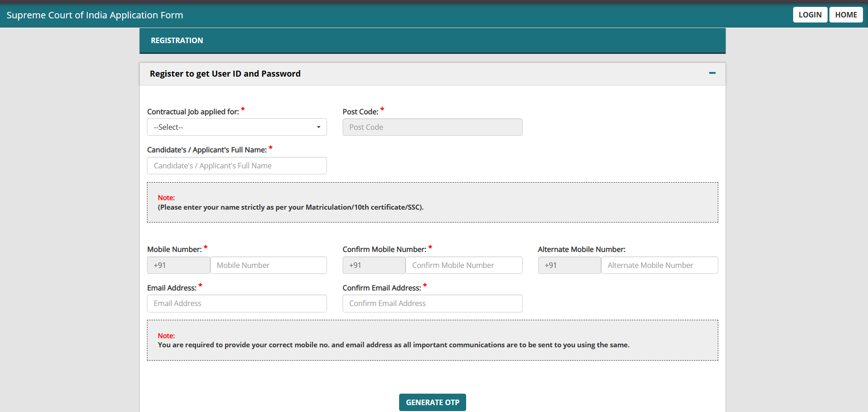The width and height of the screenshot is (868, 412).
Task: Click the Post Code field
Action: (x=432, y=127)
